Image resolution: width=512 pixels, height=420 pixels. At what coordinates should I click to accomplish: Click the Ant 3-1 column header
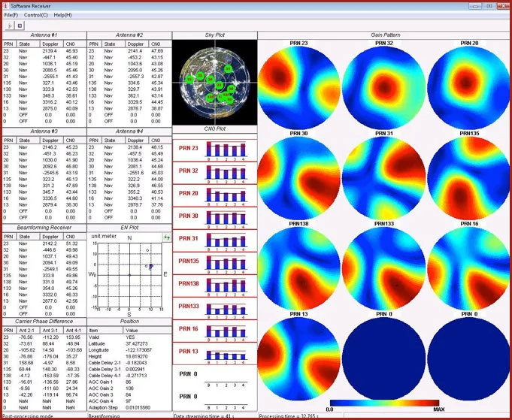(52, 331)
